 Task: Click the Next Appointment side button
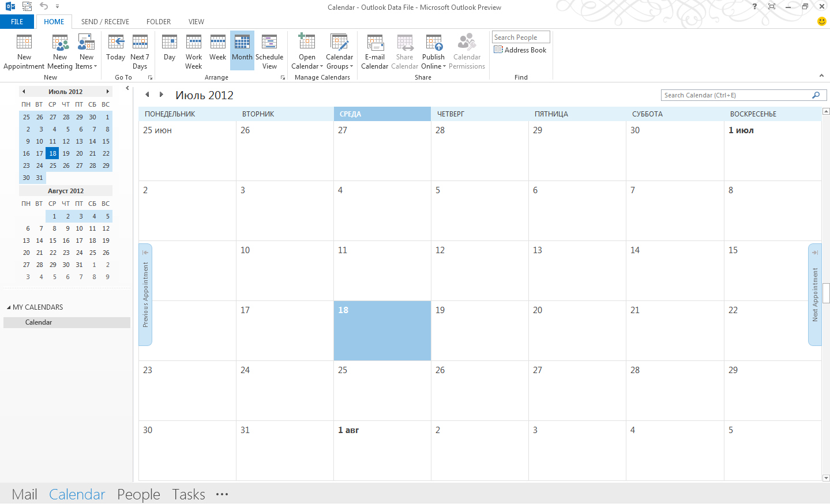[814, 295]
